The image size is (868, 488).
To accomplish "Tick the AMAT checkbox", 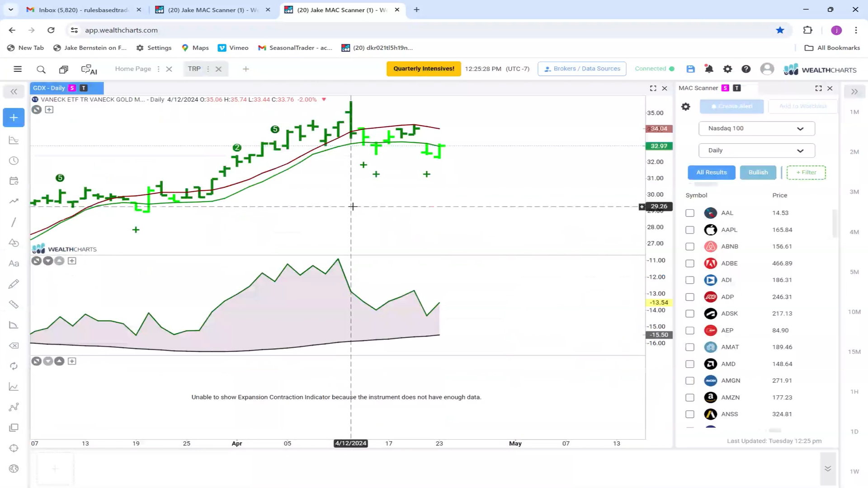I will pyautogui.click(x=689, y=347).
